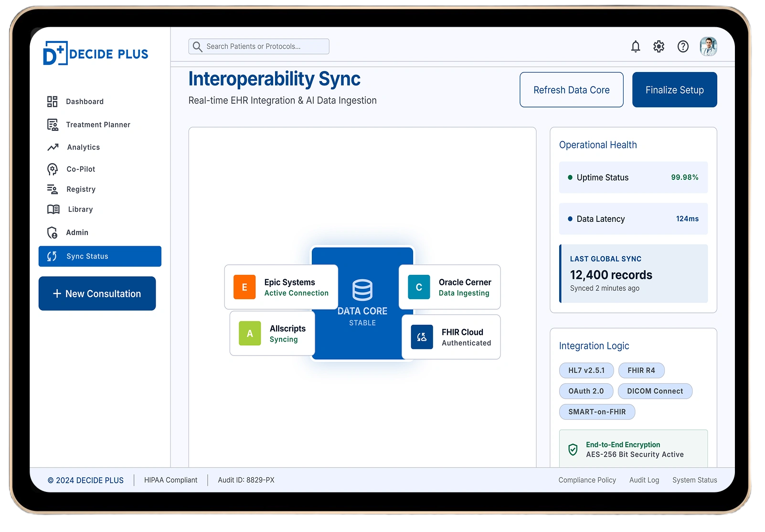Screen dimensions: 765x532
Task: Click the Registry list icon
Action: pyautogui.click(x=53, y=189)
